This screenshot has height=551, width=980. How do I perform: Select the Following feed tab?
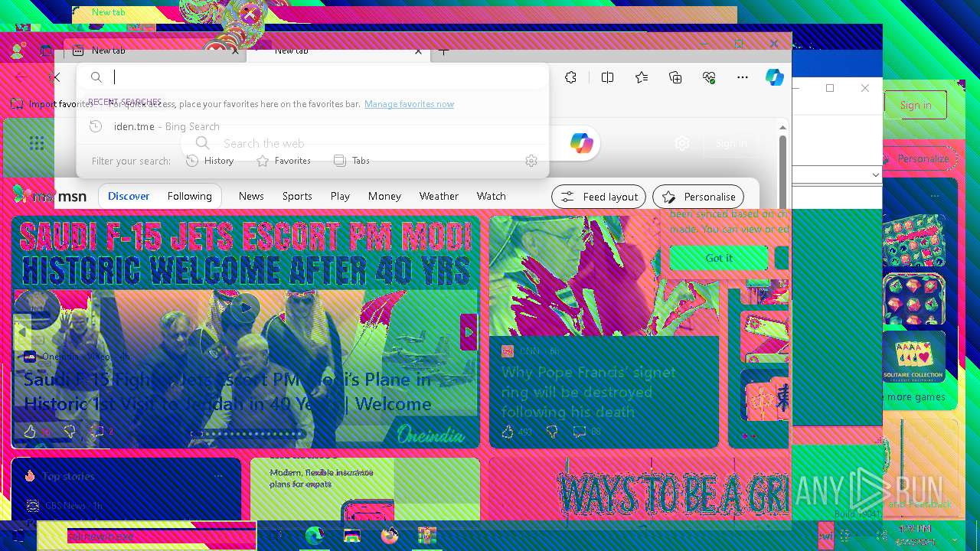pyautogui.click(x=190, y=197)
